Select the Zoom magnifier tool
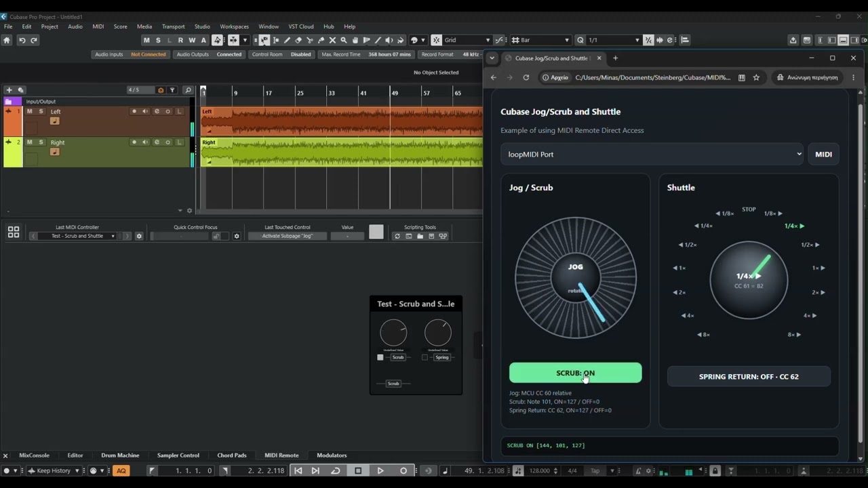 344,40
